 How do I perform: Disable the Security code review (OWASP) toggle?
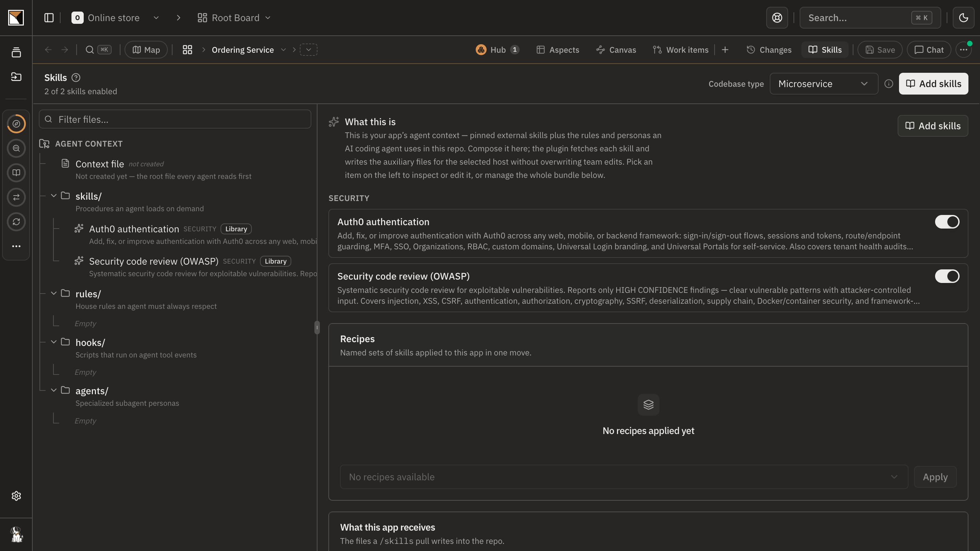coord(947,276)
